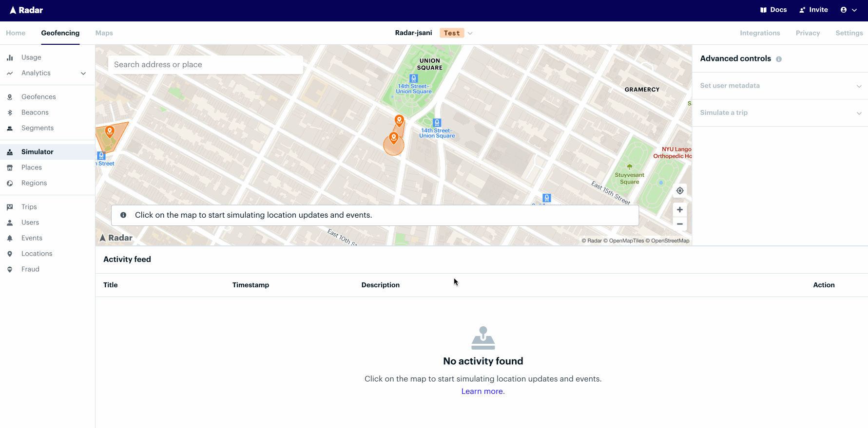Viewport: 868px width, 428px height.
Task: Click the OpenMapTiles attribution link
Action: (x=624, y=241)
